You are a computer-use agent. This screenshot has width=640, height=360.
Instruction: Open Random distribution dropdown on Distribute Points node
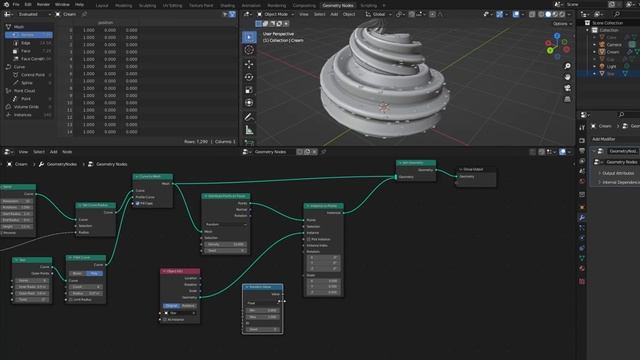pos(226,224)
